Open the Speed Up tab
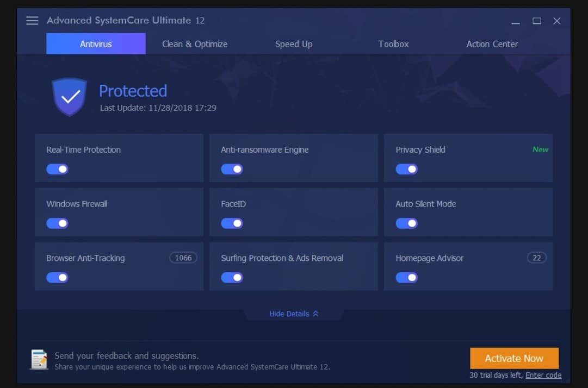This screenshot has width=588, height=388. click(x=294, y=44)
